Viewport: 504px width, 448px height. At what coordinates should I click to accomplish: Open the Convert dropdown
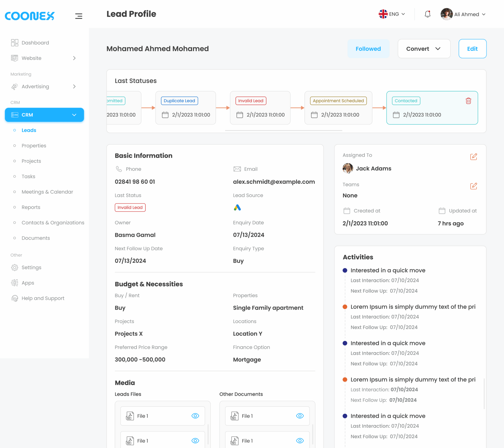pos(424,49)
